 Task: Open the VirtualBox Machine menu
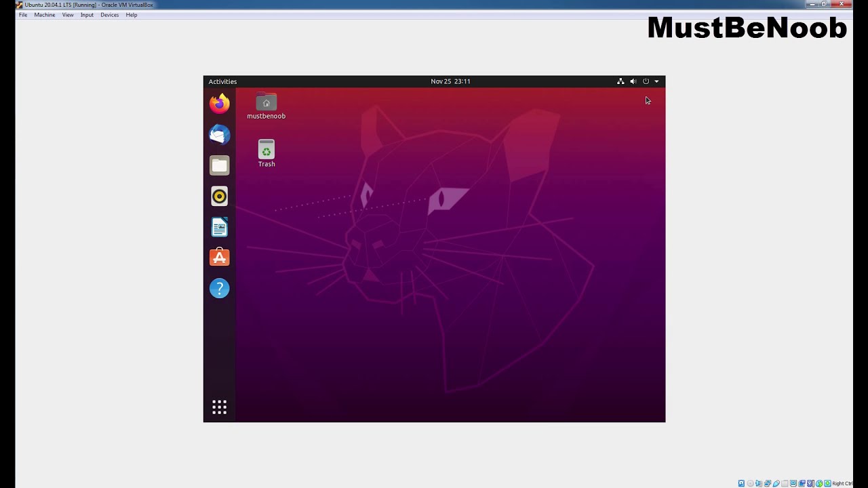click(x=45, y=15)
